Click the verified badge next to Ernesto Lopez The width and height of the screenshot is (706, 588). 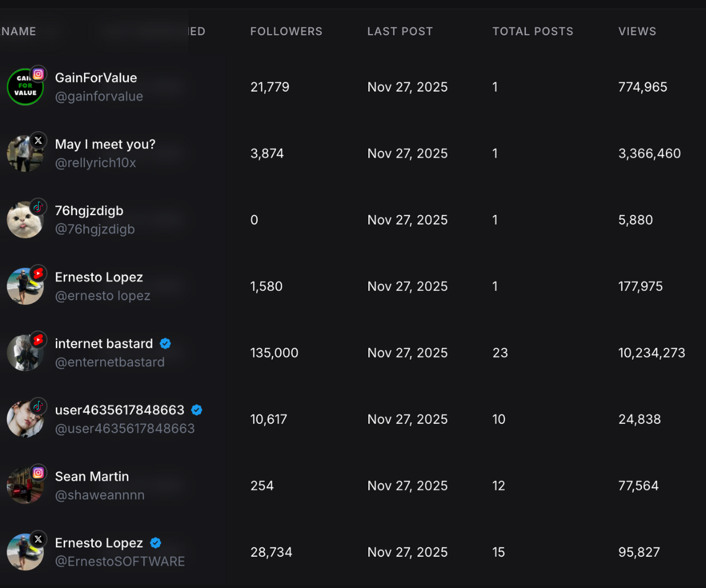click(155, 543)
